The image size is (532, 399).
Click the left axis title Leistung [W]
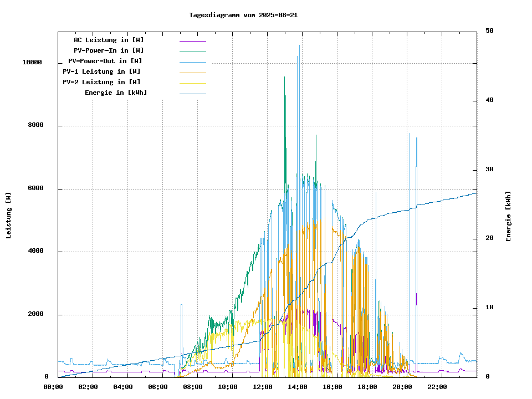[x=9, y=216]
